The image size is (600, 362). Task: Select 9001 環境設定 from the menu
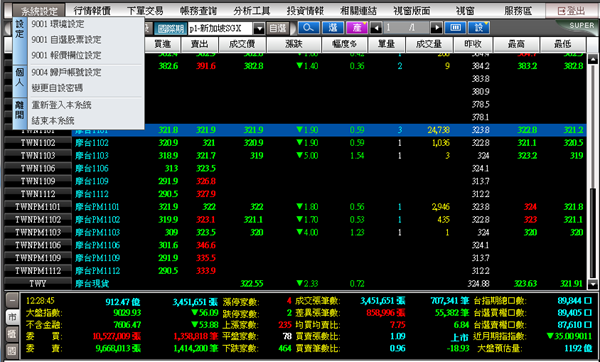[58, 24]
